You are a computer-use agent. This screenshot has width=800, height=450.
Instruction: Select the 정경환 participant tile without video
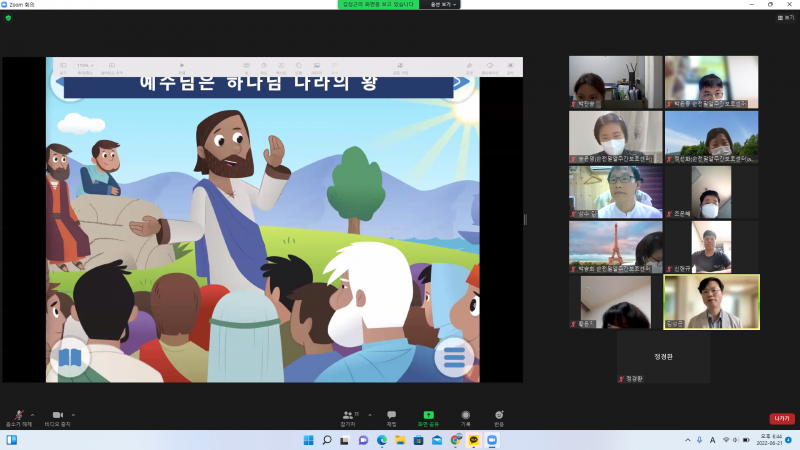pos(663,357)
